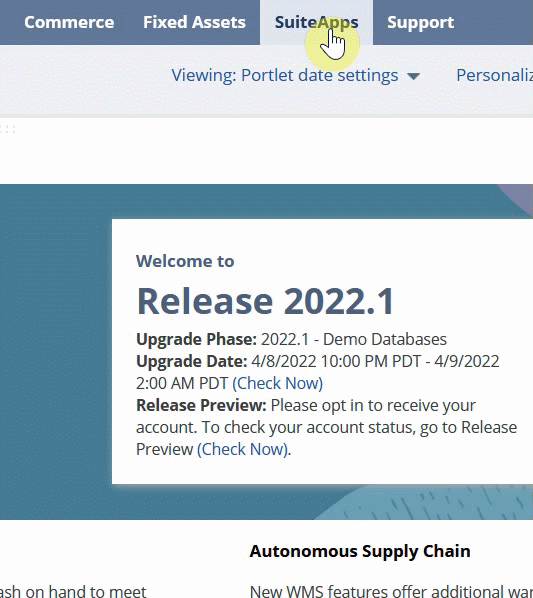The height and width of the screenshot is (598, 533).
Task: Open the Personalize link
Action: pos(494,75)
